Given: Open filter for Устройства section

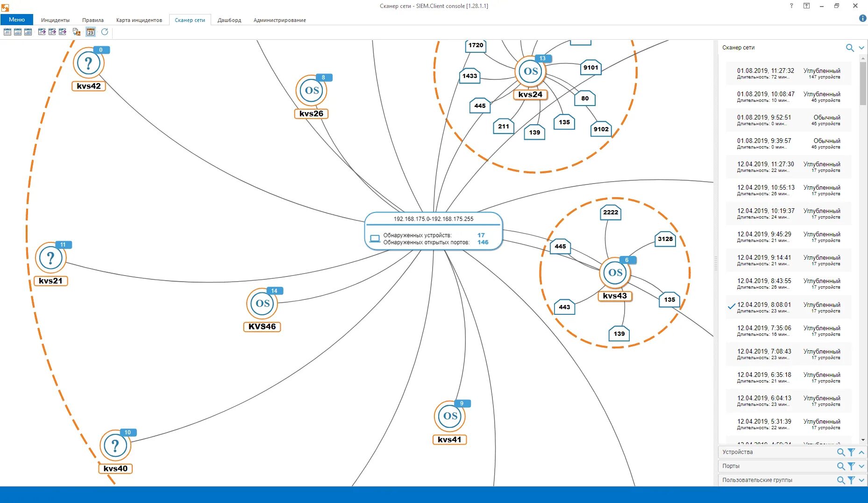Looking at the screenshot, I should click(851, 452).
